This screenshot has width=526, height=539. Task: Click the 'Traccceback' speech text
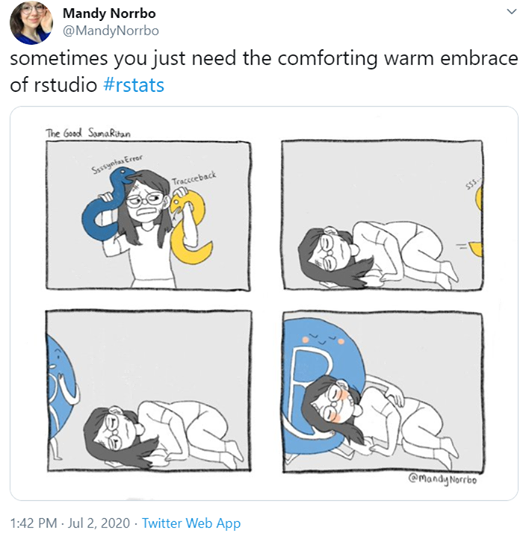click(194, 178)
